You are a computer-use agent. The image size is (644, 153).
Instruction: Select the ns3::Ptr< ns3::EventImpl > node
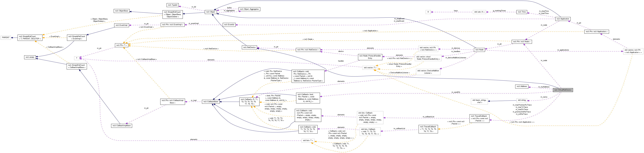(173, 25)
